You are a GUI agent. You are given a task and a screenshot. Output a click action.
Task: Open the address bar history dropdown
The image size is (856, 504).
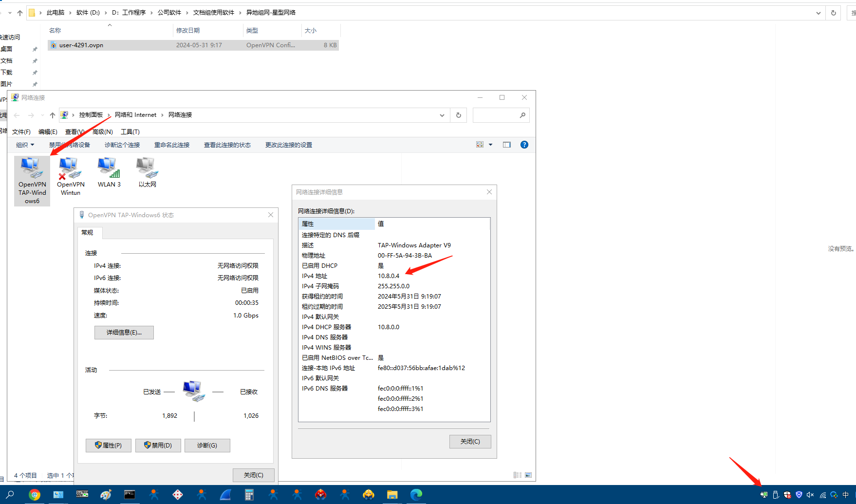tap(442, 115)
